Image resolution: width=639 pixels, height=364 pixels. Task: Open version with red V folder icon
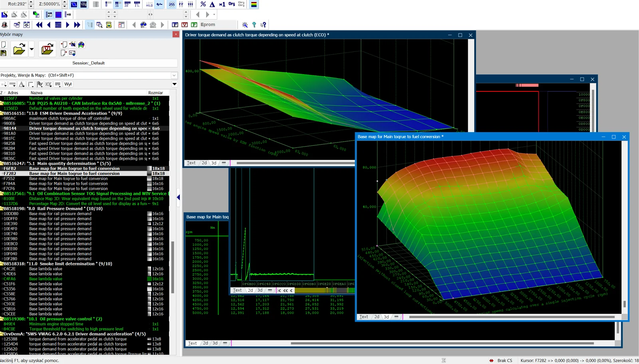pos(47,49)
